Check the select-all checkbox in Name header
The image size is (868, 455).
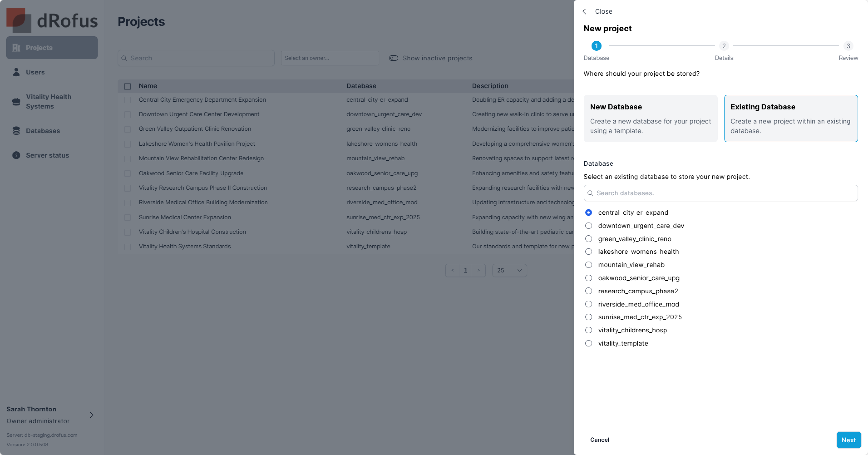[x=127, y=86]
